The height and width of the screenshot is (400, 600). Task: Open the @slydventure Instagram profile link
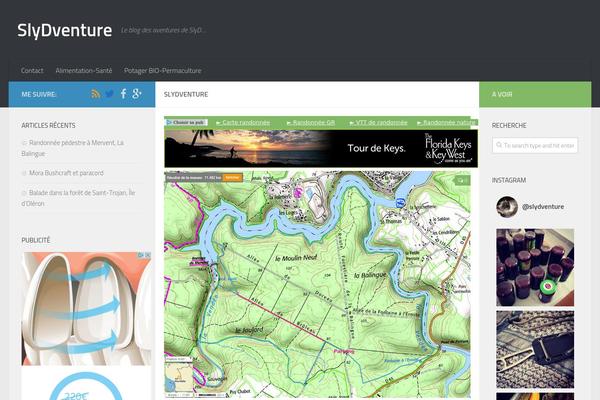(543, 206)
